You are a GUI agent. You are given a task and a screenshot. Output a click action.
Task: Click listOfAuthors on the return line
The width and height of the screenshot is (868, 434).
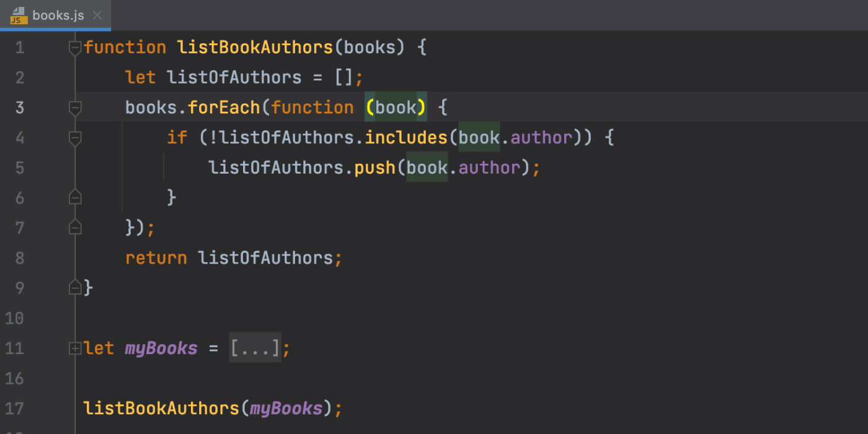265,258
